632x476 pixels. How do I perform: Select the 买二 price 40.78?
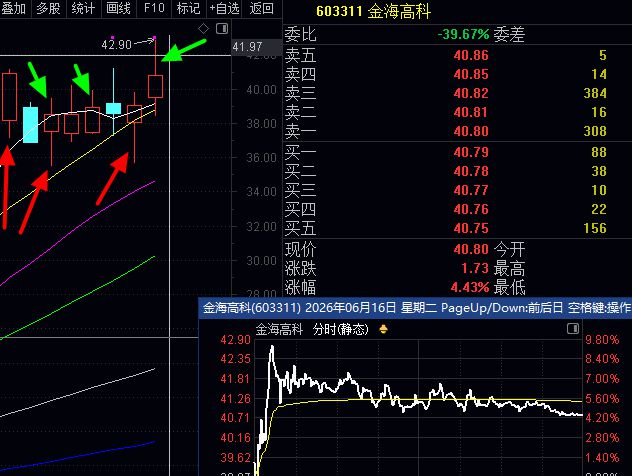471,171
